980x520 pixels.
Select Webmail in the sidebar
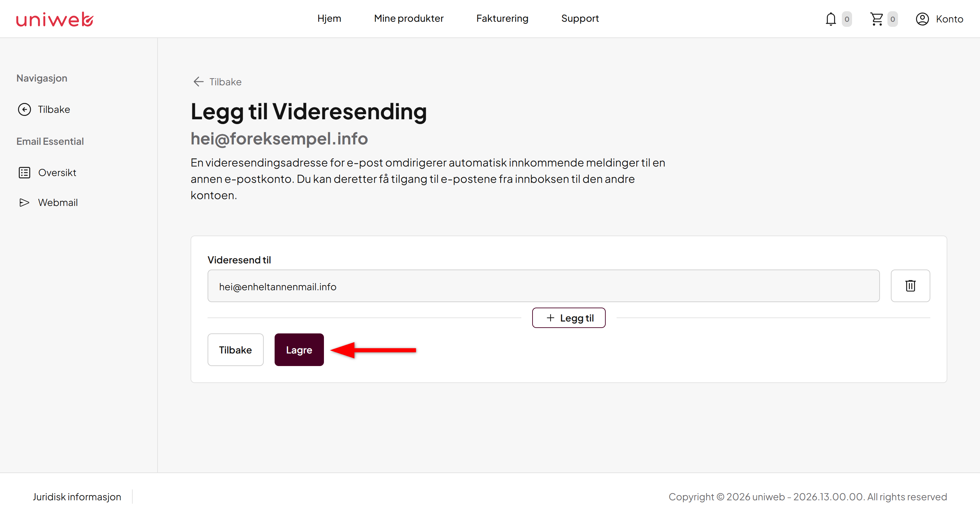tap(58, 203)
